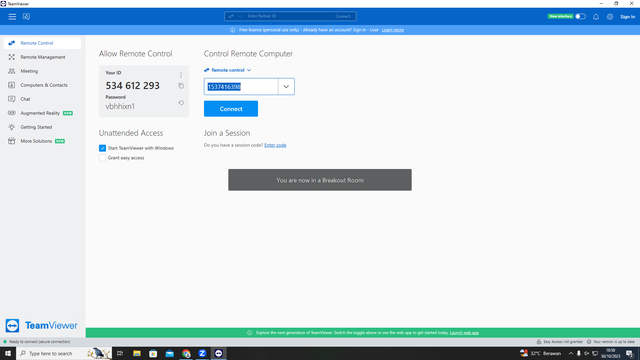Open Task View in the taskbar
This screenshot has width=640, height=360.
click(x=120, y=353)
